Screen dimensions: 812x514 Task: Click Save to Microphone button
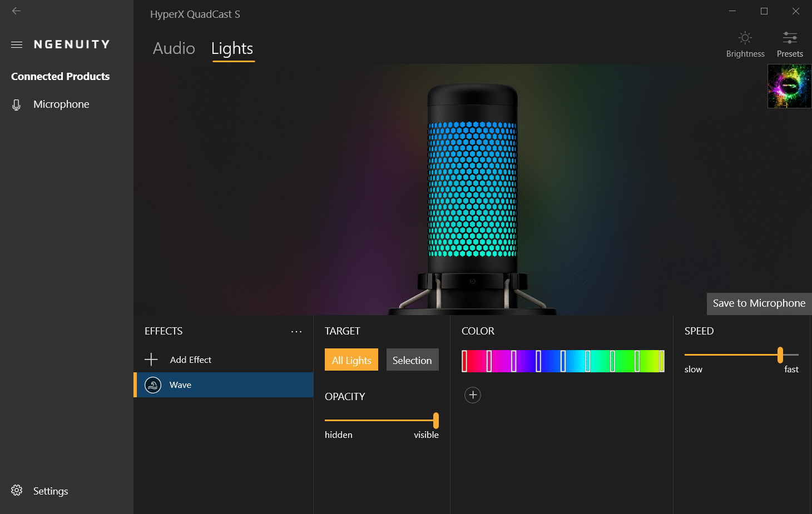coord(759,303)
